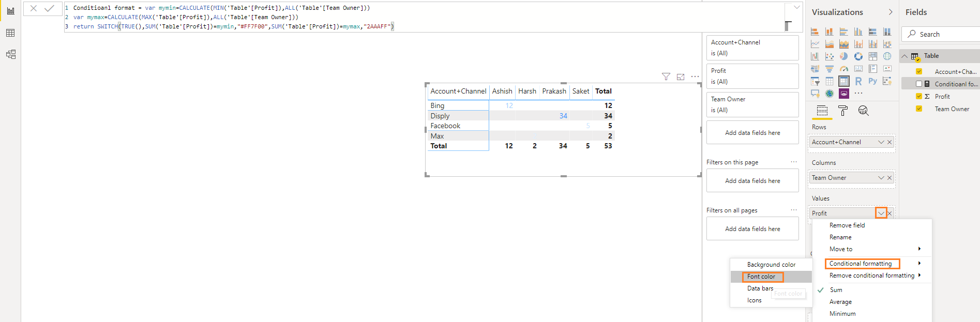Open the Team Owner column field dropdown
Viewport: 980px width, 322px height.
[881, 178]
